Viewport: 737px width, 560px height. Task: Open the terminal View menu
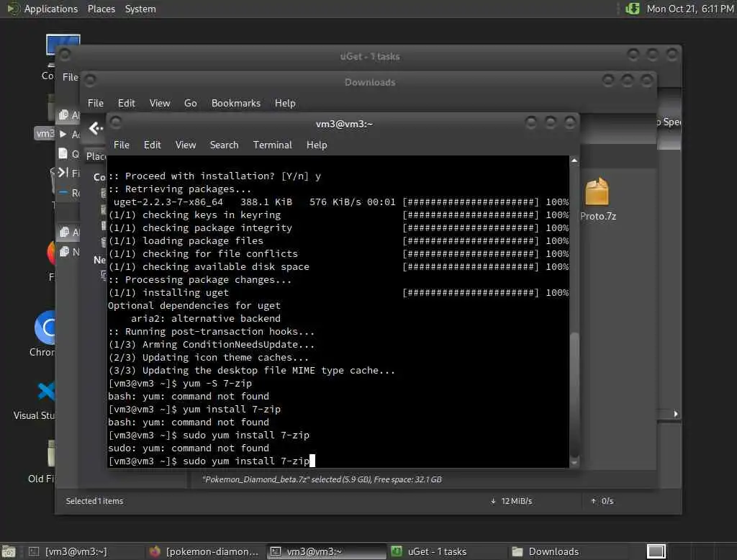pos(186,145)
